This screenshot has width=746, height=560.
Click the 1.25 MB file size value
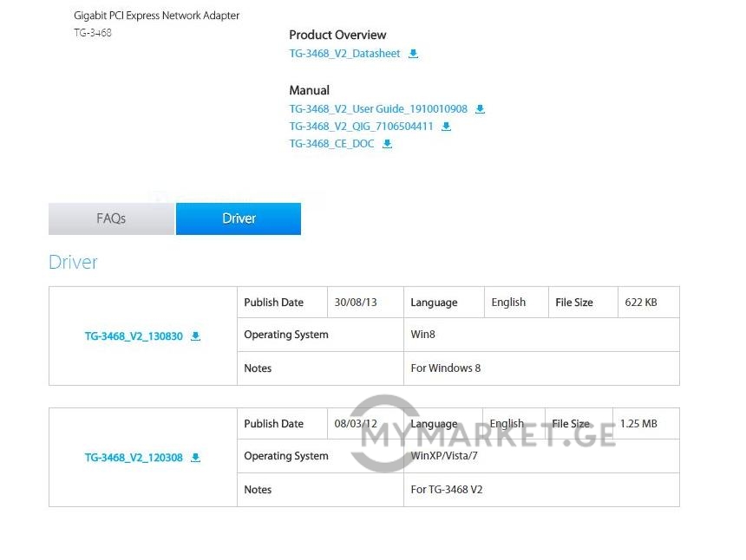click(638, 424)
